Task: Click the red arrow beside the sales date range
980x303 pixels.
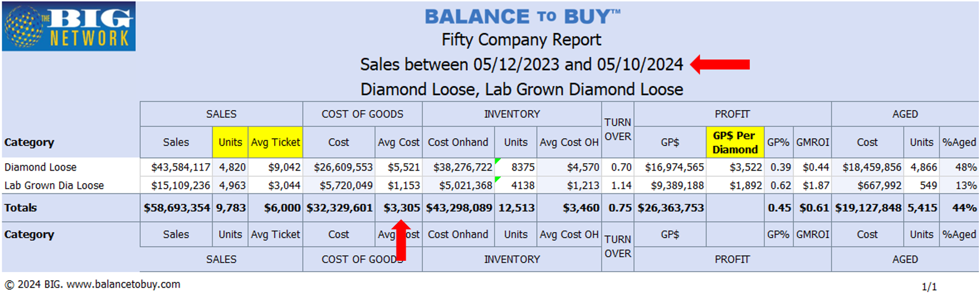Action: 720,64
